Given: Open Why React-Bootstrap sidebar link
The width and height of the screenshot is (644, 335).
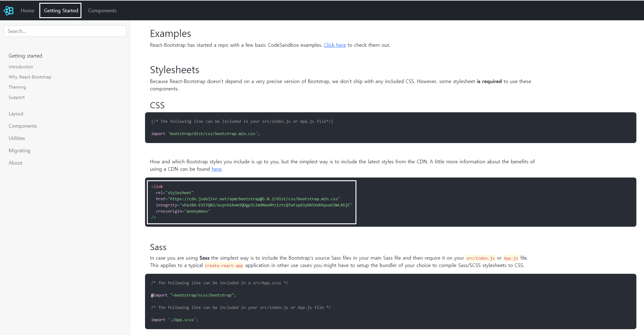Looking at the screenshot, I should pos(30,77).
